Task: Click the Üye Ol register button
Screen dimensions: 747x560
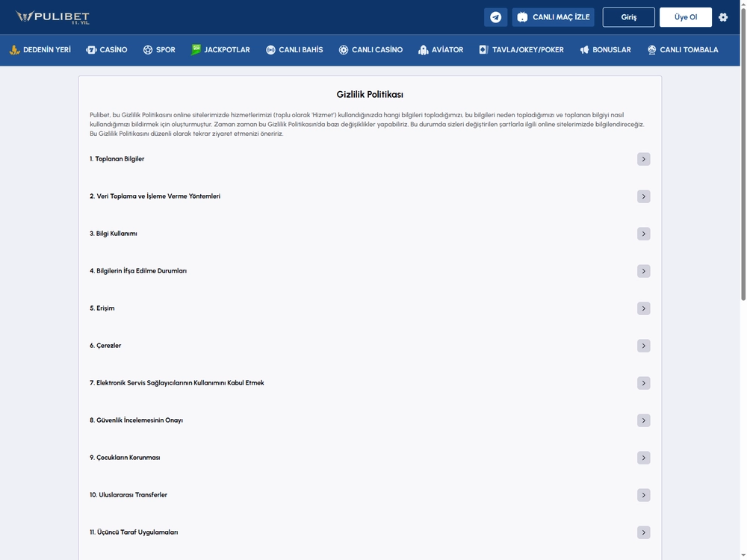Action: coord(686,17)
